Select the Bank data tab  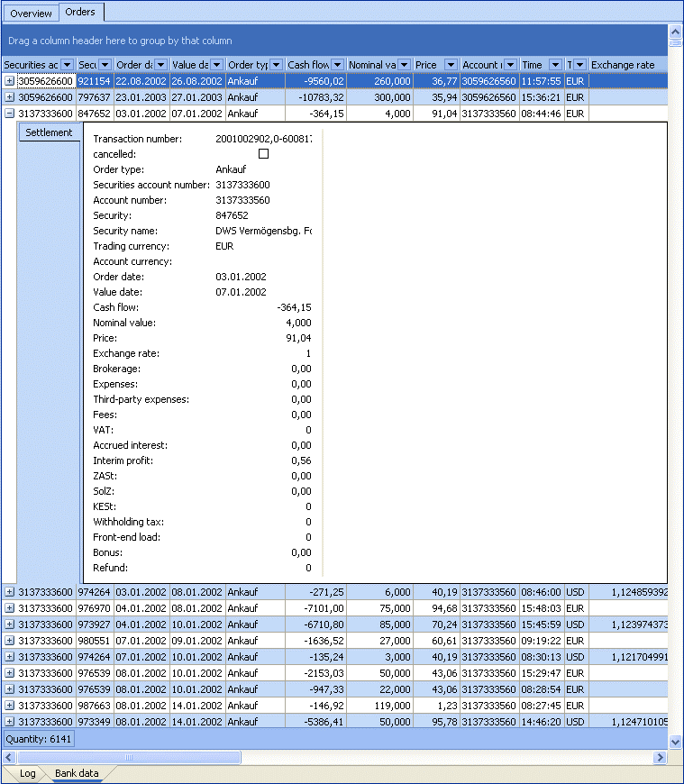[x=77, y=773]
